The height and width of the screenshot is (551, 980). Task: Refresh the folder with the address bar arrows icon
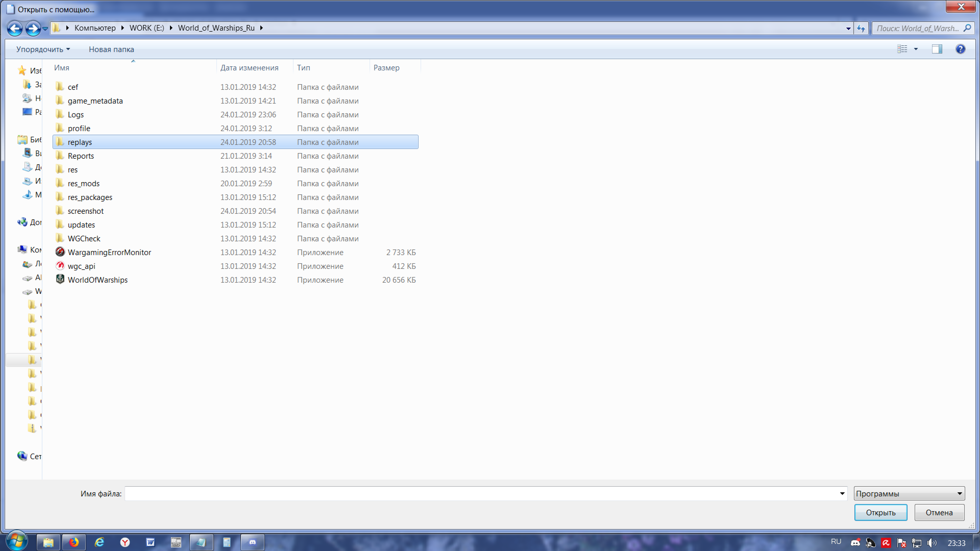coord(861,28)
